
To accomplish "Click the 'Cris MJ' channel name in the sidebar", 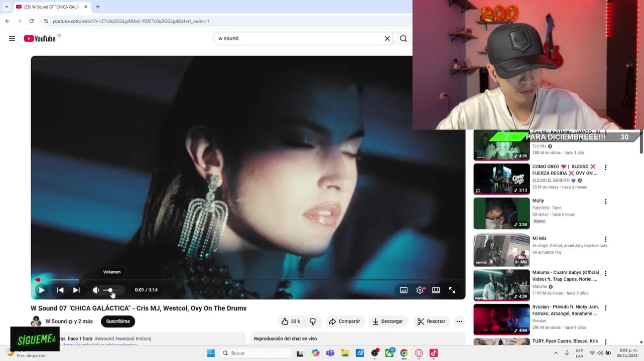I will 539,146.
